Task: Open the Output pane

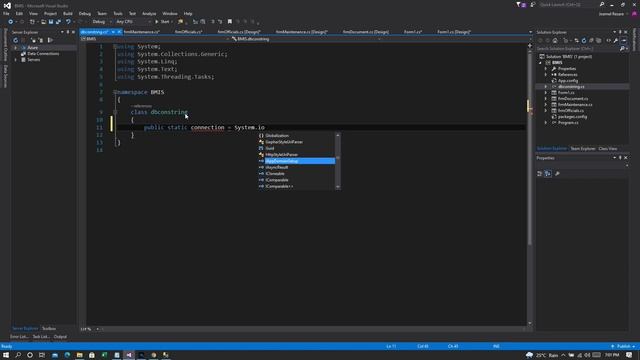Action: coord(60,337)
